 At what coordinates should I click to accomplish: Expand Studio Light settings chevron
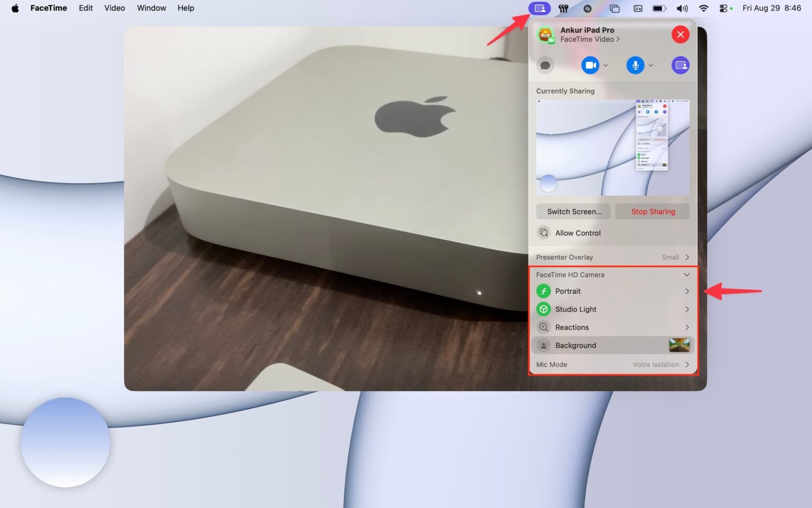687,309
